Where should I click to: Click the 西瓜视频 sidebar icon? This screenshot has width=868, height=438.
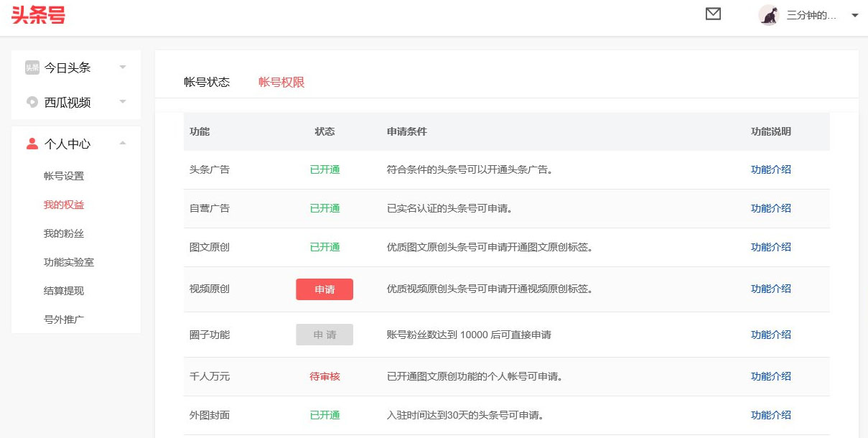coord(31,102)
